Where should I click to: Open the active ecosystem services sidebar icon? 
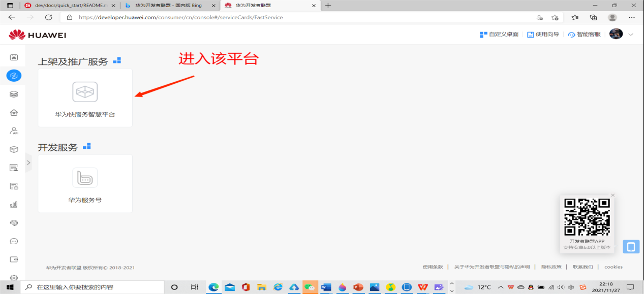(14, 76)
